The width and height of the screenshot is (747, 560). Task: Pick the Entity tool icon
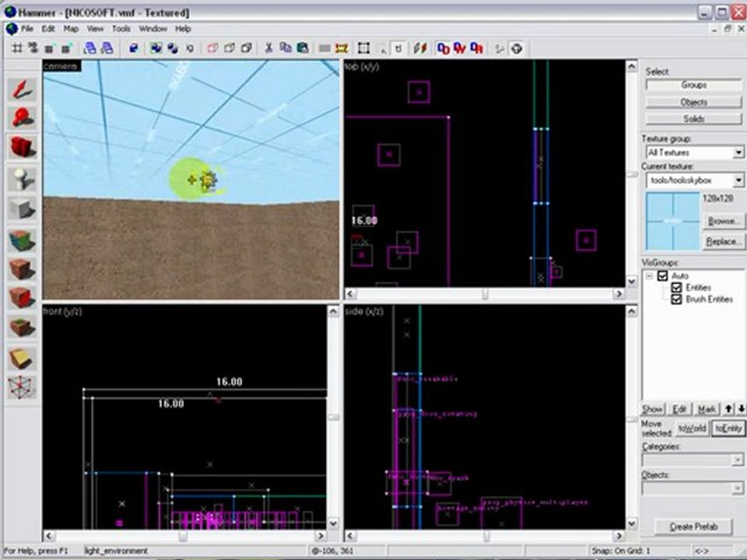(x=23, y=178)
